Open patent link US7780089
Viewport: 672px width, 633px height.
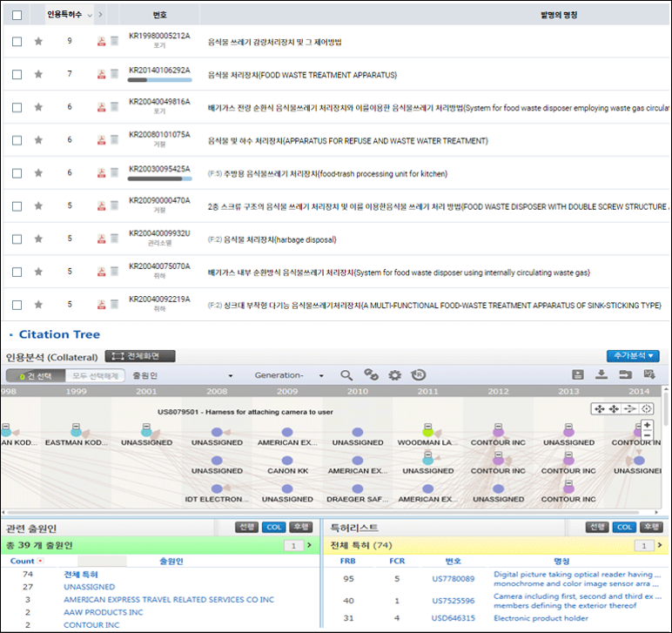point(453,578)
